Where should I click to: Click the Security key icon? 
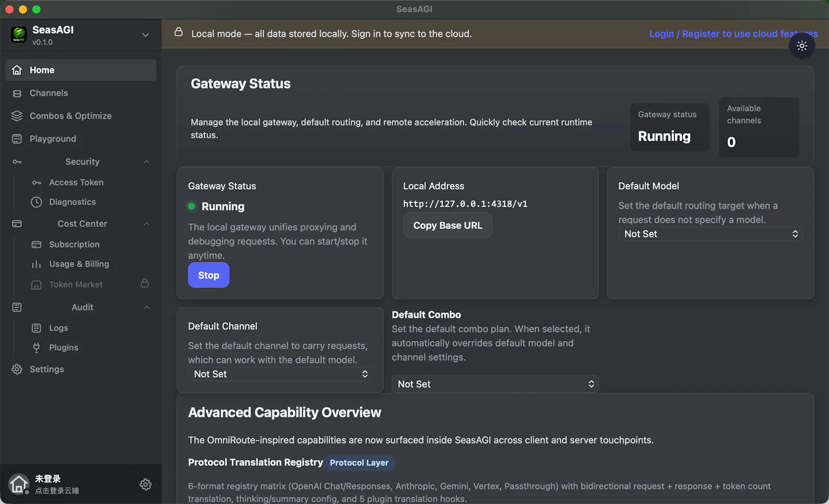click(17, 162)
